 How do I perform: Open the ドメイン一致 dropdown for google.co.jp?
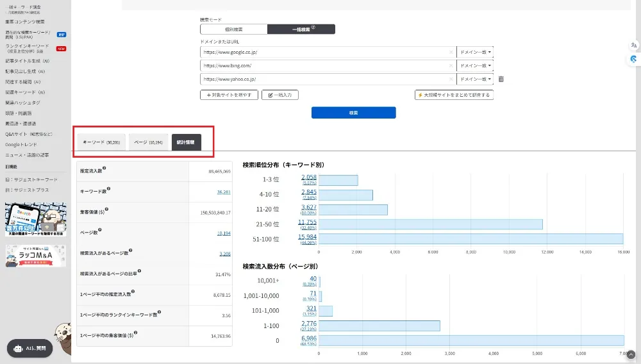tap(475, 53)
